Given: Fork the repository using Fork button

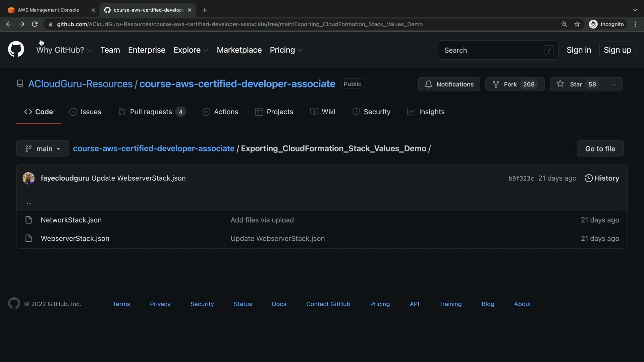Looking at the screenshot, I should pos(515,84).
